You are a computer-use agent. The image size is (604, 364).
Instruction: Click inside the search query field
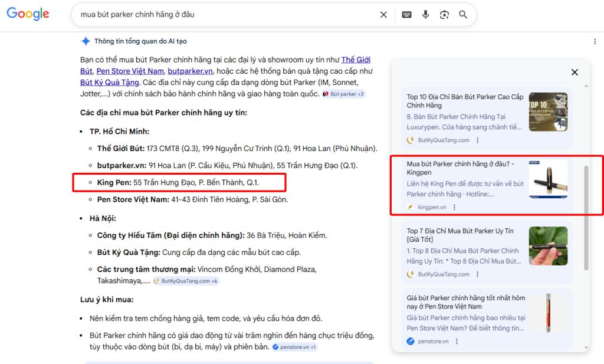click(224, 15)
